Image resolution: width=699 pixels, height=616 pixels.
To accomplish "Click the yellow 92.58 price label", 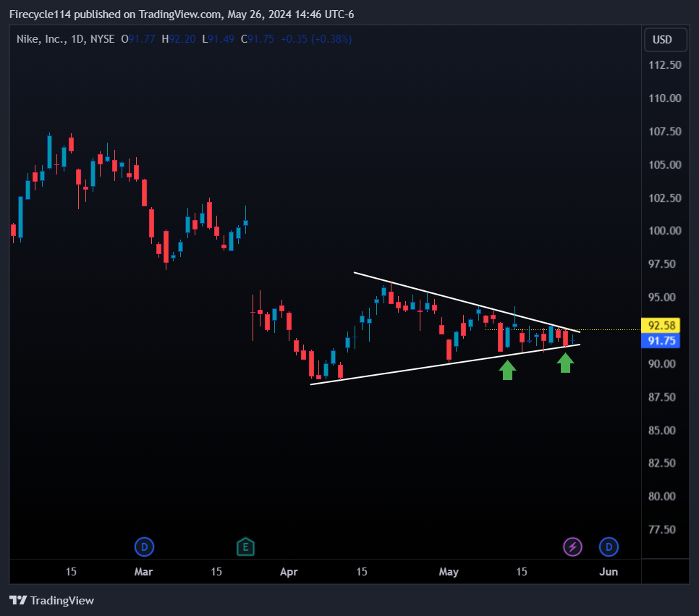I will tap(661, 325).
